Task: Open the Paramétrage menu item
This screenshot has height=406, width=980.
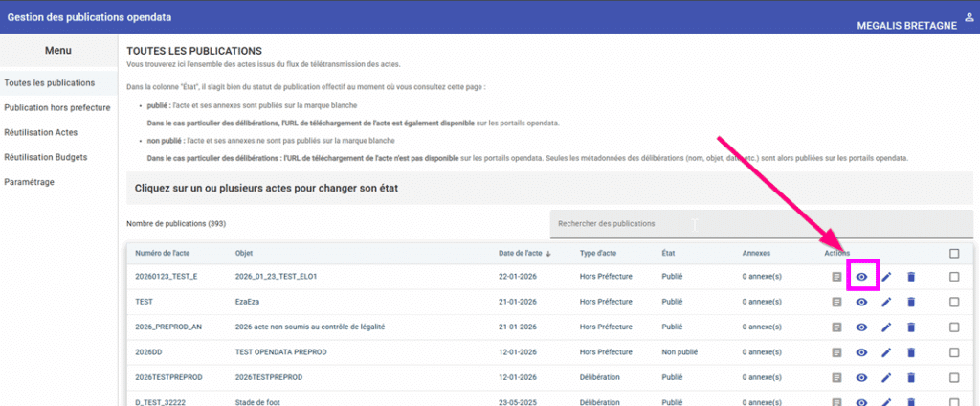Action: (x=30, y=181)
